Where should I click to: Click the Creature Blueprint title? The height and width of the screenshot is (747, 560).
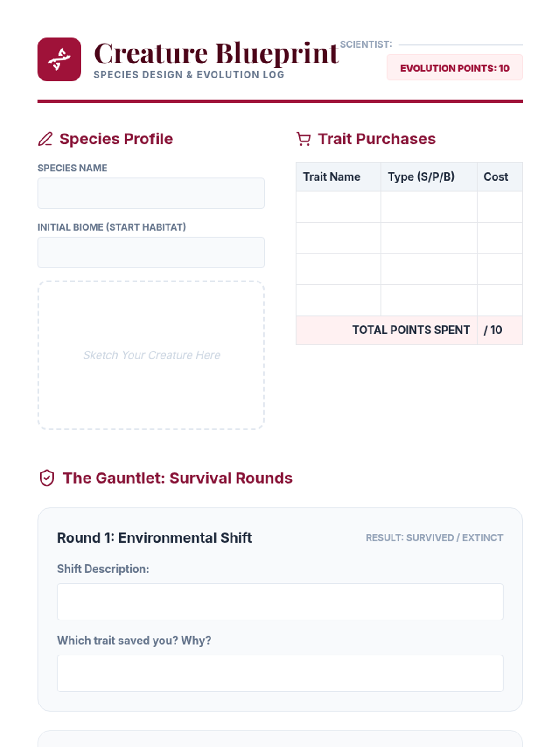tap(216, 53)
